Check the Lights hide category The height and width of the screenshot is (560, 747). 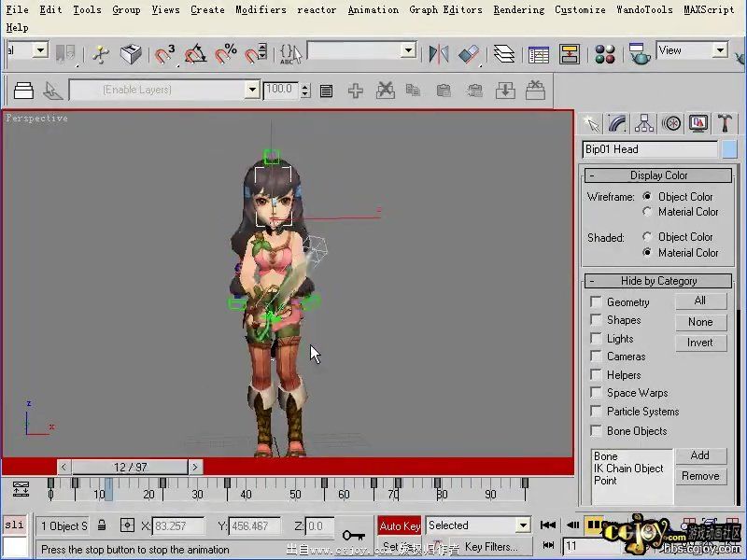[x=596, y=338]
